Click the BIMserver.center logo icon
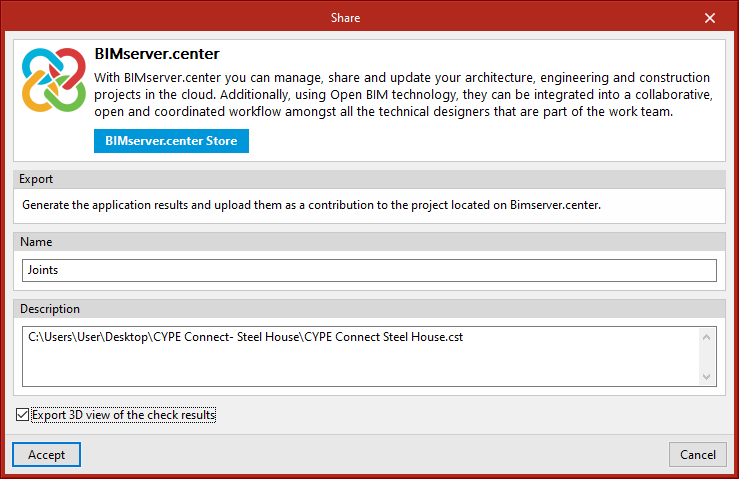 click(x=54, y=80)
